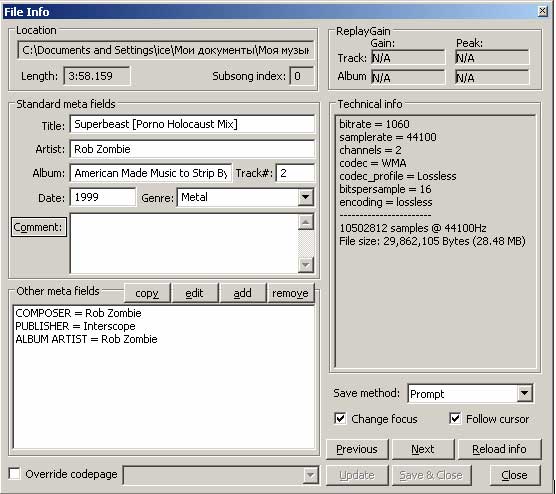Click the remove meta field button
Screen dimensions: 556x494
290,293
